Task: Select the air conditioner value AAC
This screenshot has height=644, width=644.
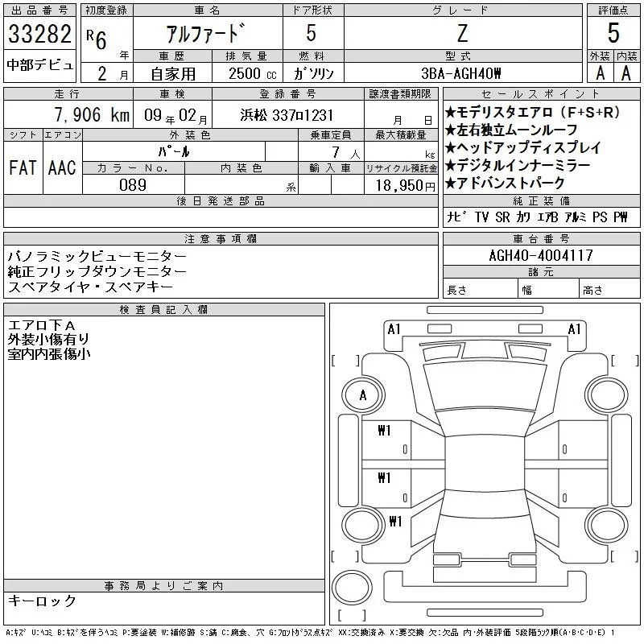Action: pyautogui.click(x=62, y=167)
